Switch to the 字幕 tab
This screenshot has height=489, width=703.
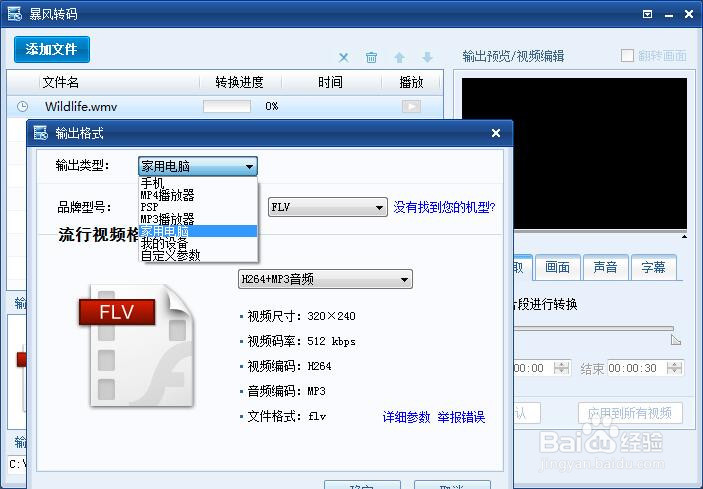(x=653, y=268)
